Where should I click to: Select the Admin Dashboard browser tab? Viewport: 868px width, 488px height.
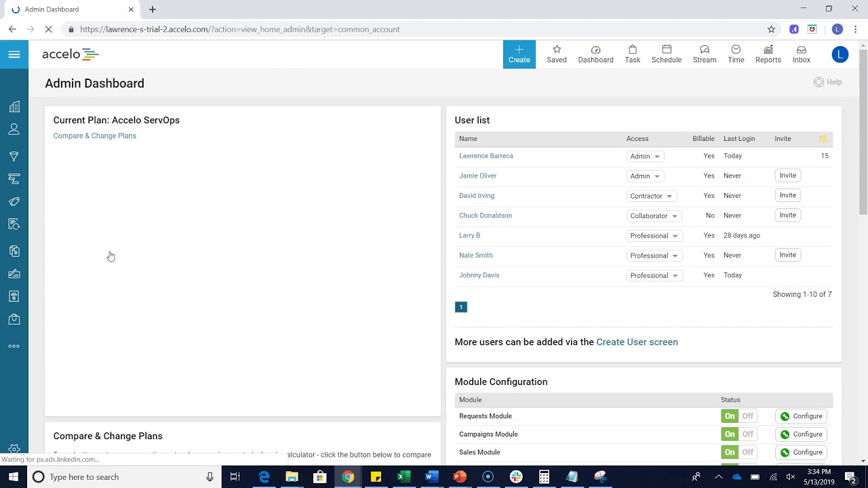click(x=71, y=9)
